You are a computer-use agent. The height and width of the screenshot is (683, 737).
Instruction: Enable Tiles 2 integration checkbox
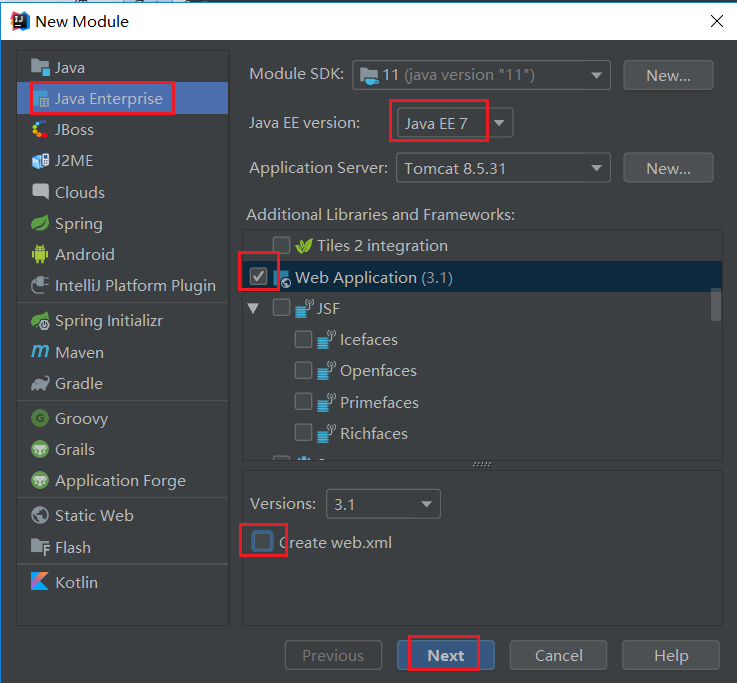[281, 245]
